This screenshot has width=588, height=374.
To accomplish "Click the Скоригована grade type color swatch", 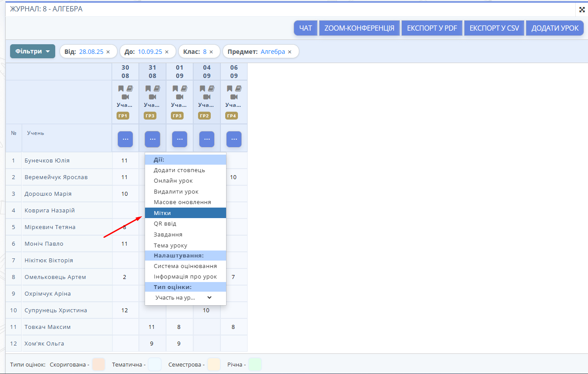I will point(99,364).
